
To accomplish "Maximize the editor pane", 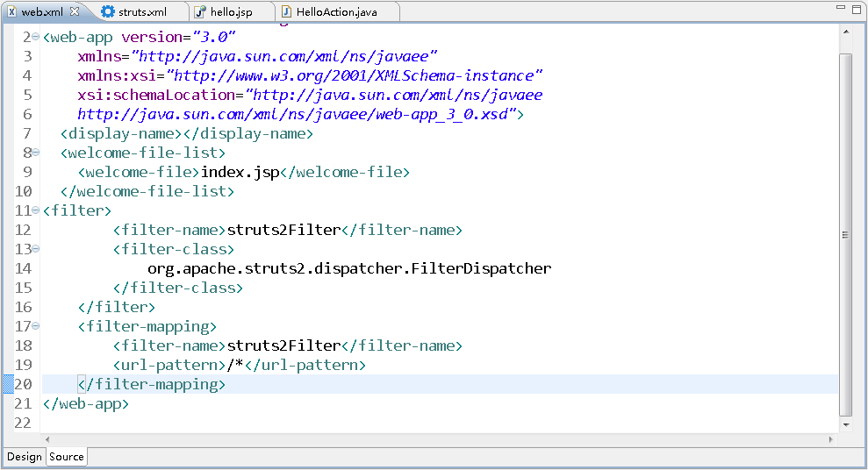I will point(857,9).
